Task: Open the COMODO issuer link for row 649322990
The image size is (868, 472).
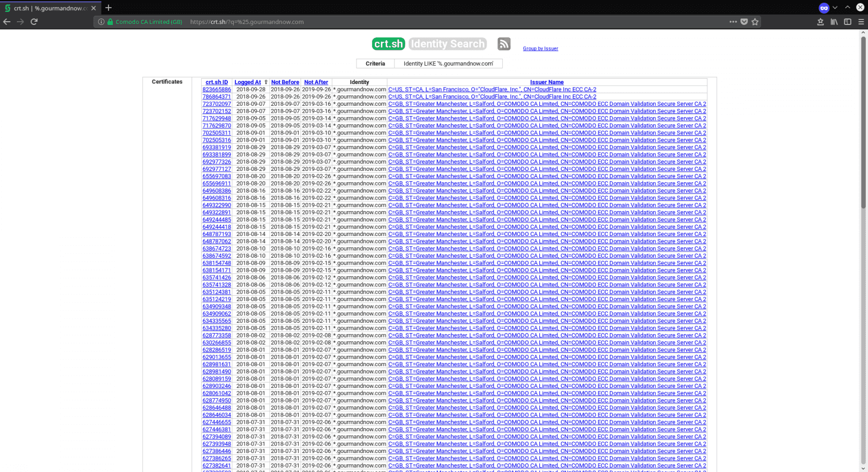Action: pos(547,205)
